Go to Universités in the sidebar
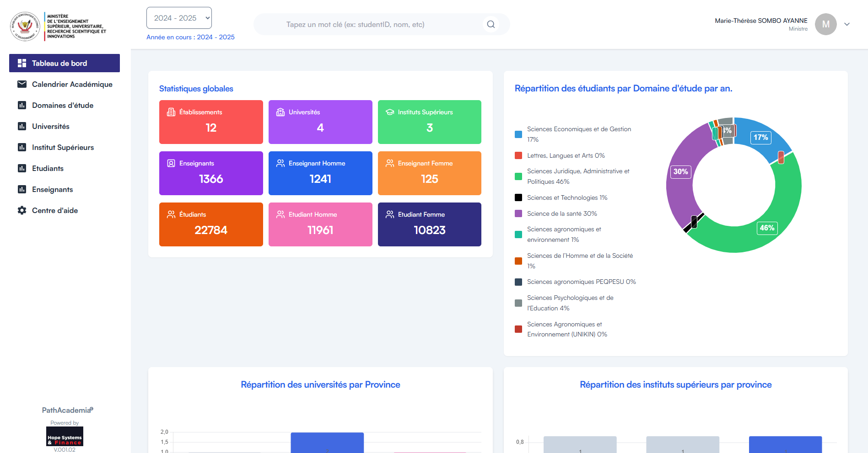Screen dimensions: 868x453 coord(50,126)
